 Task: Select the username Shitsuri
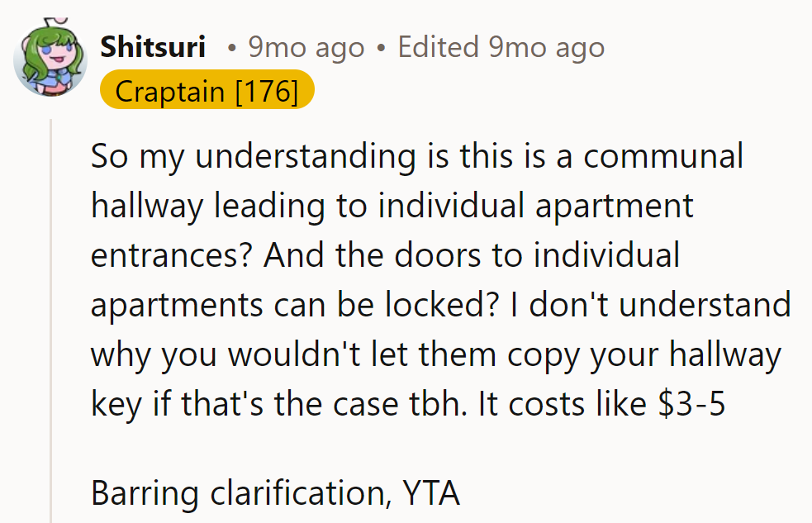[153, 47]
